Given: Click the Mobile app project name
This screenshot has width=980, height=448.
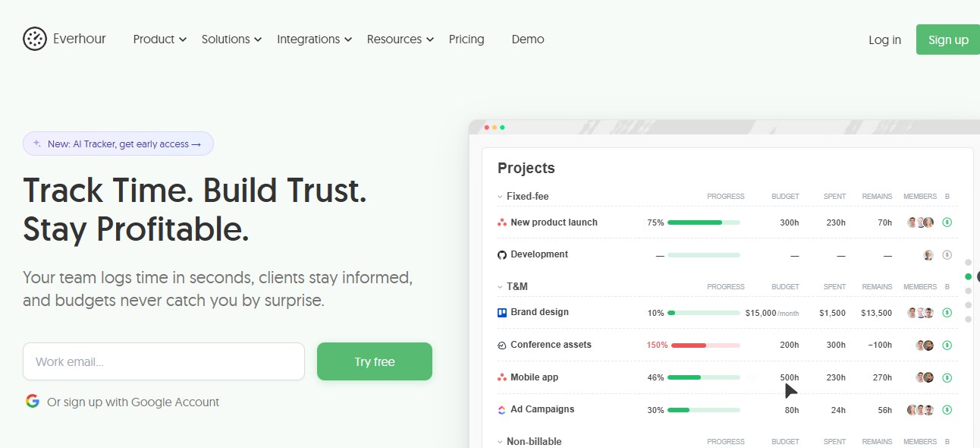Looking at the screenshot, I should click(534, 377).
